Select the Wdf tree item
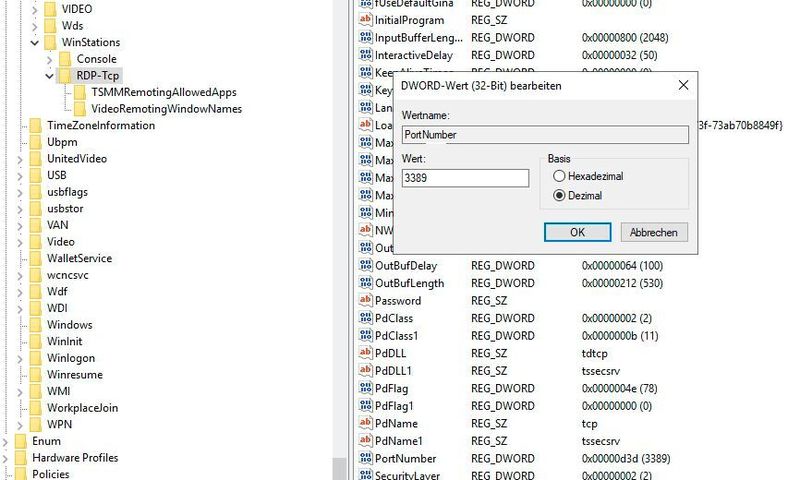This screenshot has width=800, height=480. coord(57,291)
